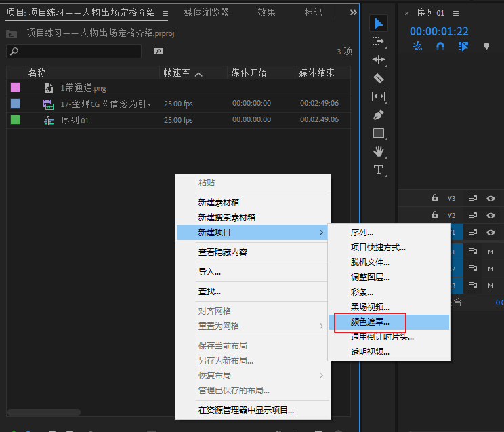Click 导入 in the context menu

tap(209, 272)
